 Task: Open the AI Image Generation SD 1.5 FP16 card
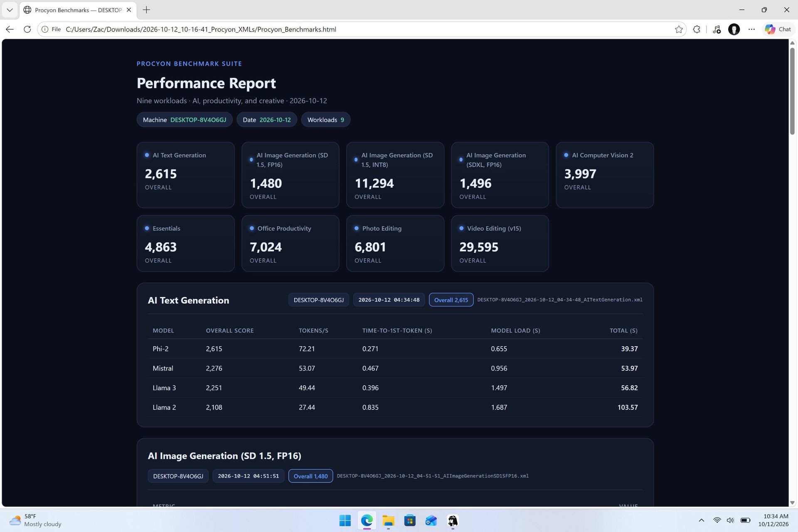click(x=290, y=175)
